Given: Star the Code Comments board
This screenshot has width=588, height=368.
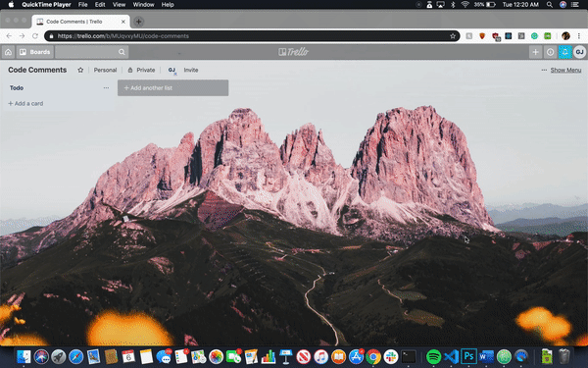Looking at the screenshot, I should point(80,70).
